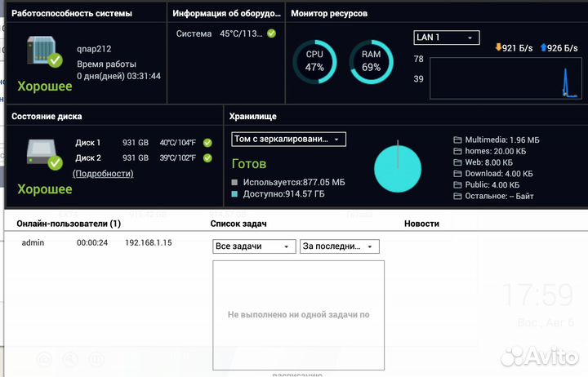Click the RAM 69% usage gauge
This screenshot has width=588, height=377.
tap(371, 62)
